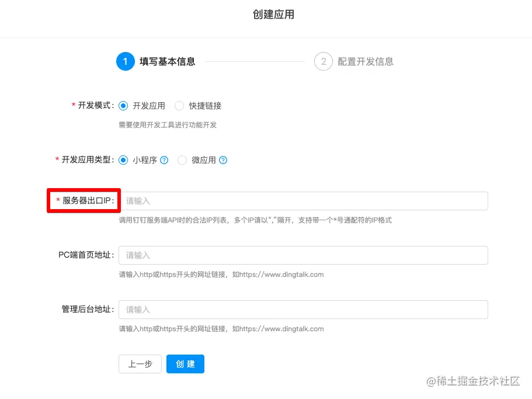Click the blue 创建 button
Image resolution: width=532 pixels, height=399 pixels.
185,364
